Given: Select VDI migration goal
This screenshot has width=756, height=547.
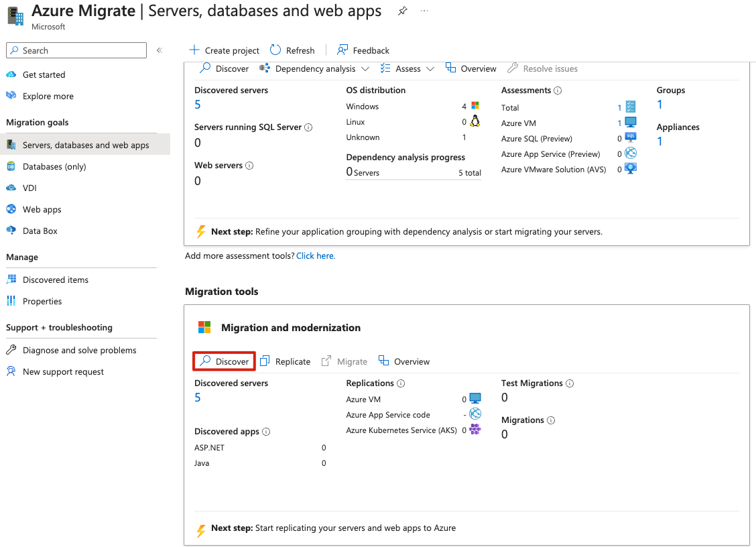Looking at the screenshot, I should pyautogui.click(x=29, y=188).
